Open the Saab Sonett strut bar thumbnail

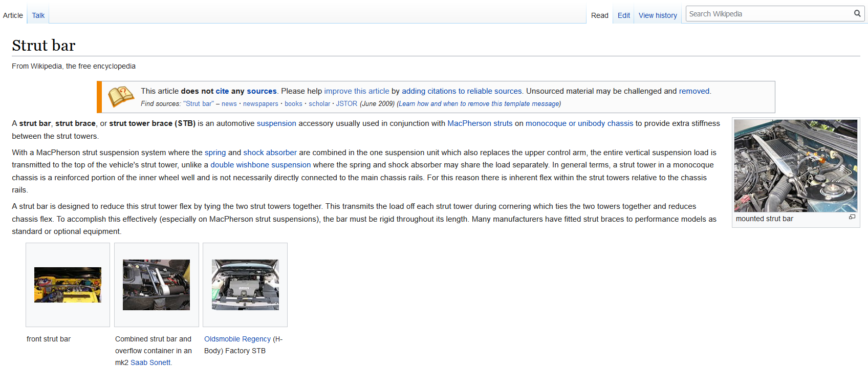(x=156, y=285)
